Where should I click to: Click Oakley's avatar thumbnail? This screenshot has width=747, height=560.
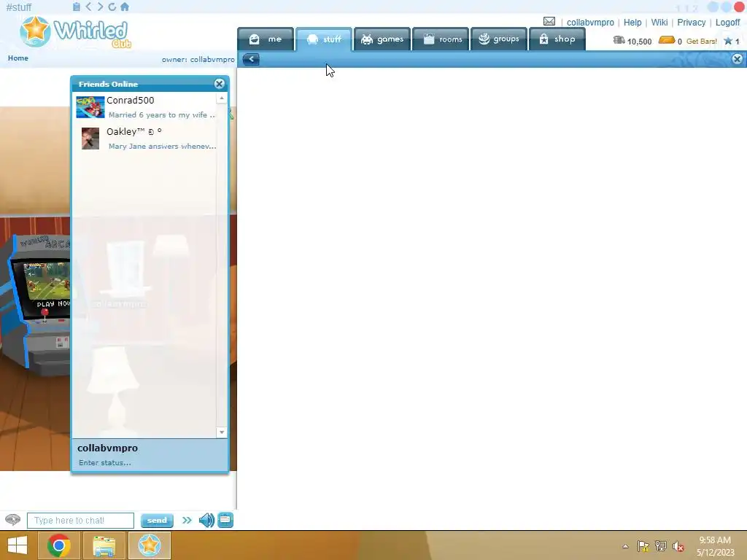pos(90,139)
